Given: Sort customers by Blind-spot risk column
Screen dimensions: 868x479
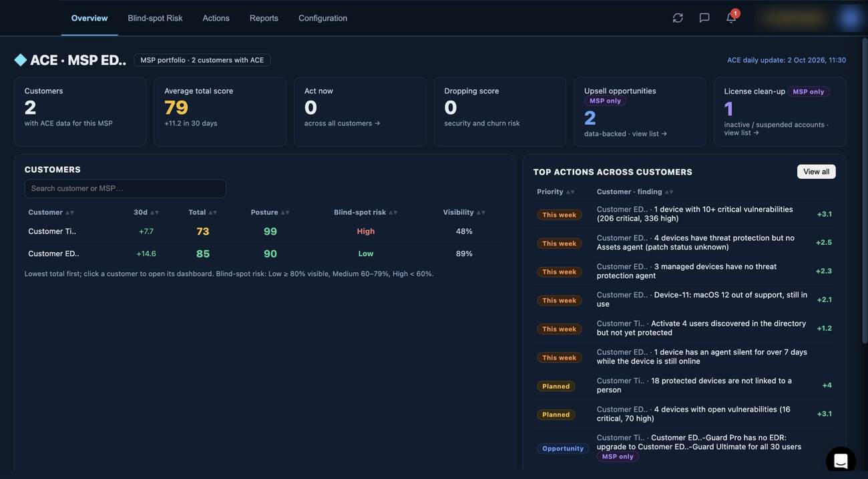Looking at the screenshot, I should point(366,212).
